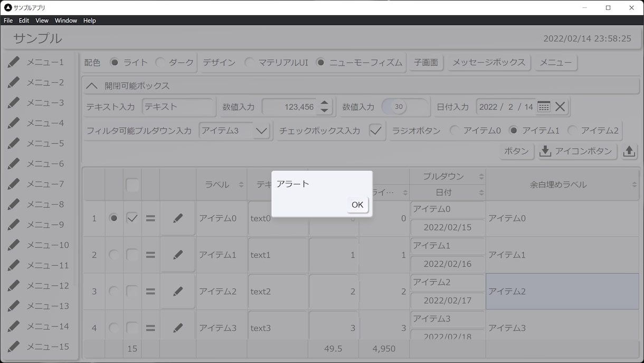Viewport: 644px width, 363px height.
Task: Clear the date with the X icon
Action: [560, 107]
